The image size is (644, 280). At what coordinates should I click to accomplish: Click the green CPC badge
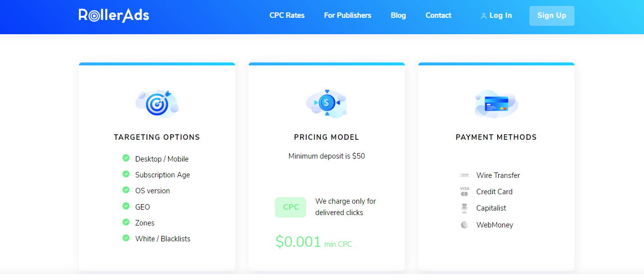[x=291, y=207]
